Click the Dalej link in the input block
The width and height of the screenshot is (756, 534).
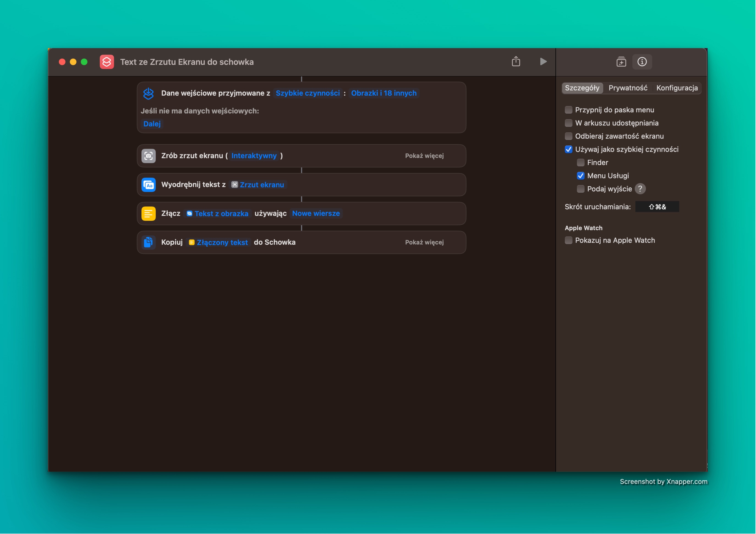(x=152, y=124)
